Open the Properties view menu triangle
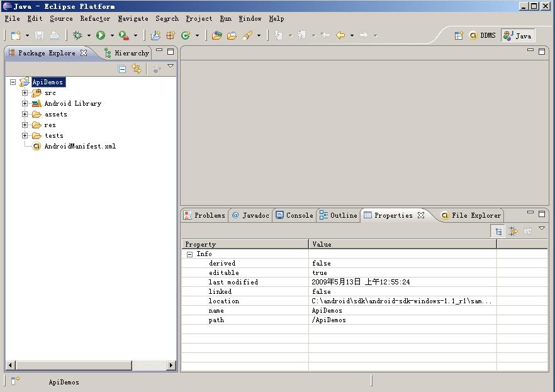The image size is (555, 392). pyautogui.click(x=542, y=228)
